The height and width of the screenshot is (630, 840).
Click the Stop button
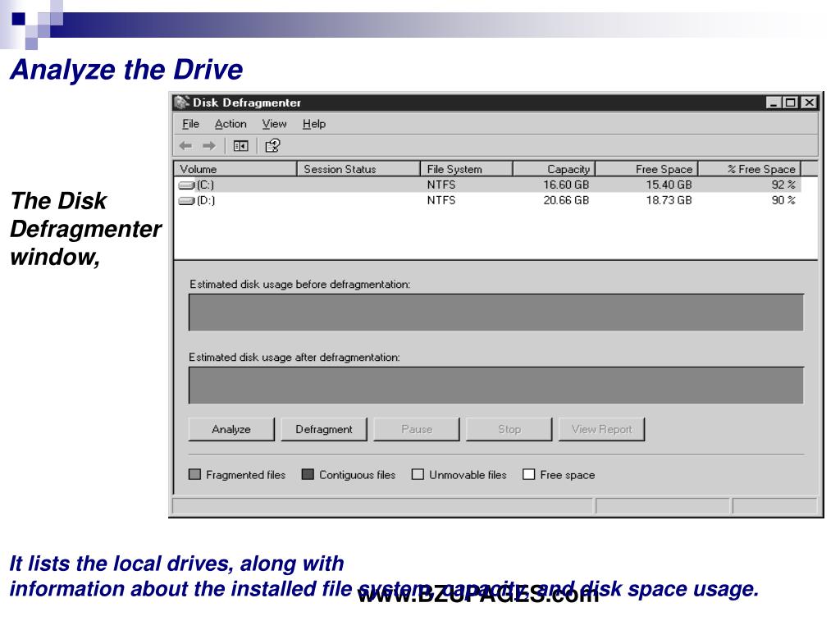[x=509, y=430]
